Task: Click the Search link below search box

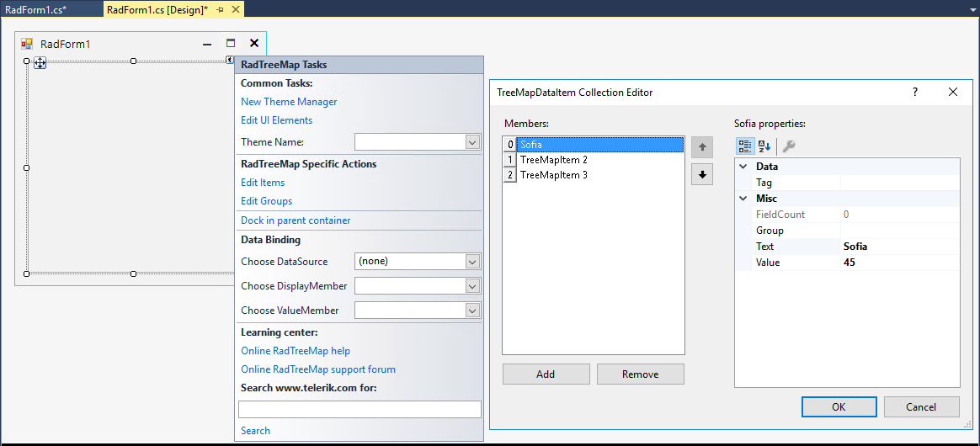Action: [x=256, y=431]
